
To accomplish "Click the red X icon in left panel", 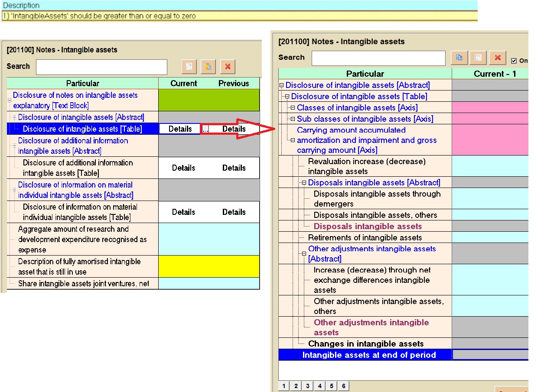I will (228, 67).
